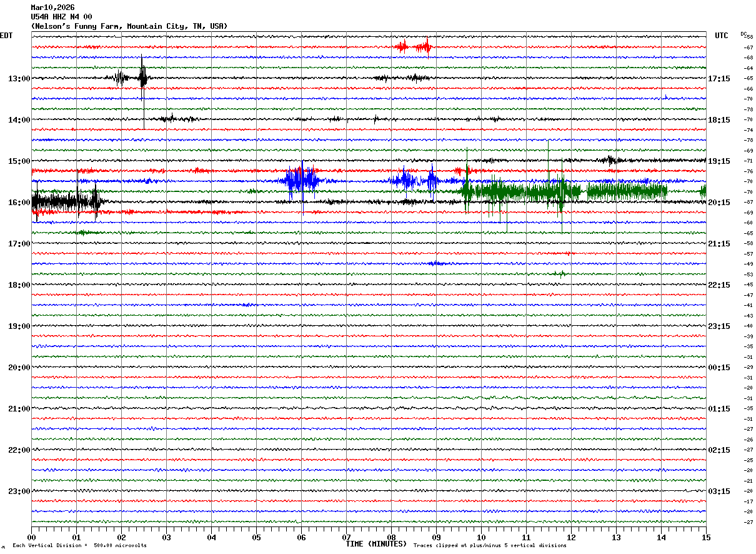The image size is (756, 554).
Task: Click the 17:15 UTC time label
Action: click(x=720, y=79)
